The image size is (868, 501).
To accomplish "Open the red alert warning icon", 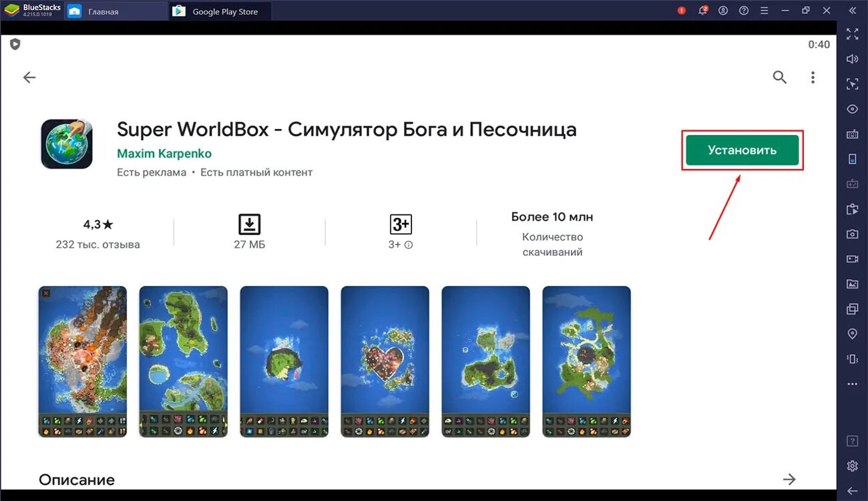I will [x=682, y=11].
